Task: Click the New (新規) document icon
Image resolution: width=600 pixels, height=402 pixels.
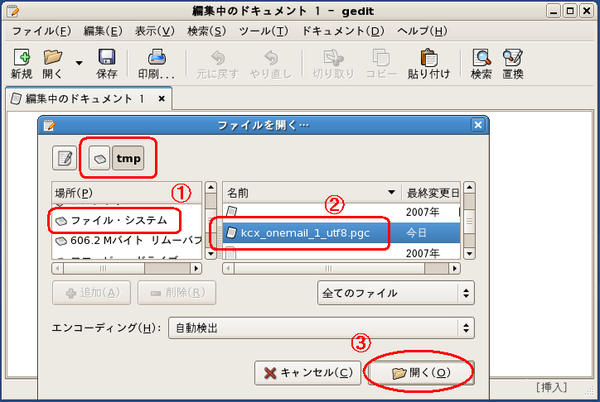Action: pyautogui.click(x=21, y=58)
